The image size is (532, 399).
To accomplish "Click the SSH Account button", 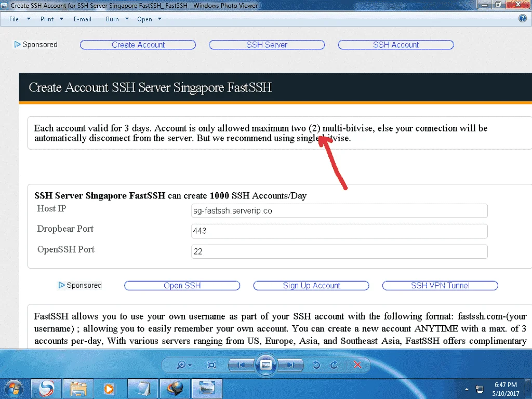I will pos(396,45).
